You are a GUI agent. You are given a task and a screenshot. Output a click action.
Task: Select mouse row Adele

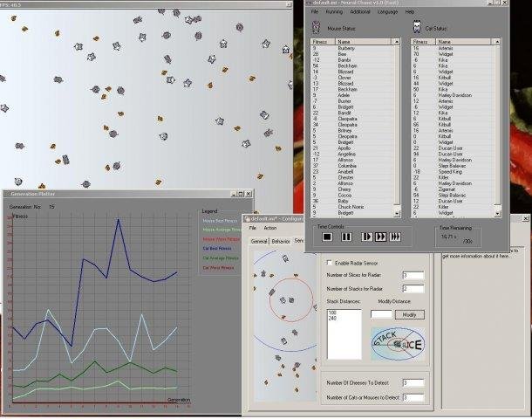[351, 95]
